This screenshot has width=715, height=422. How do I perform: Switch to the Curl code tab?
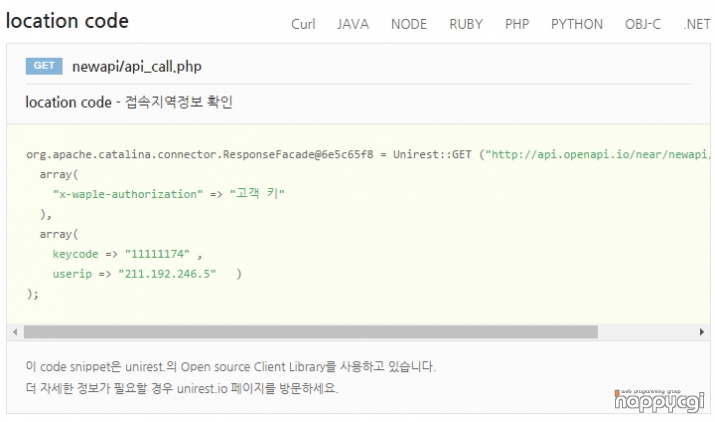click(303, 24)
